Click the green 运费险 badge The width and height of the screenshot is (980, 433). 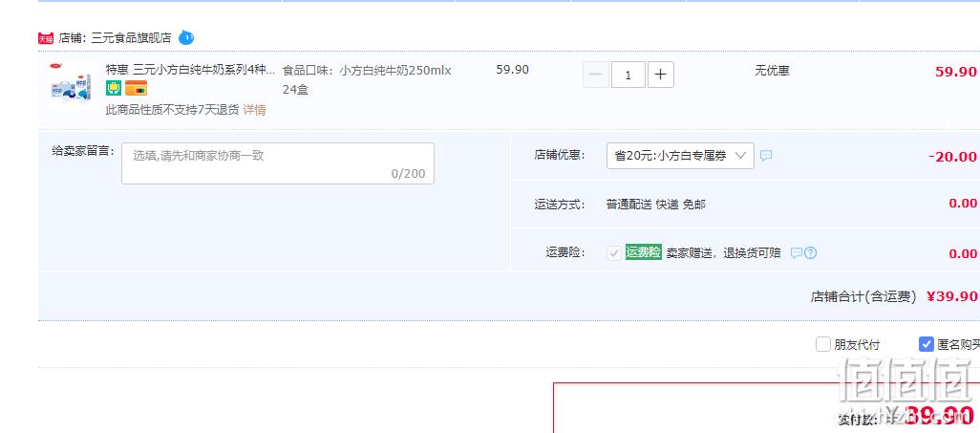643,252
